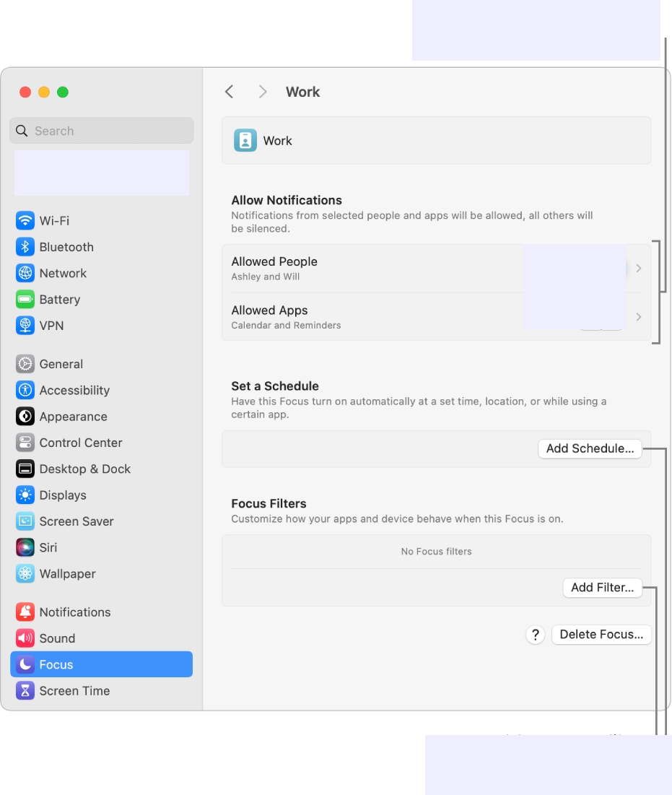Click inside the Search field
Screen dimensions: 672x795
coord(101,131)
